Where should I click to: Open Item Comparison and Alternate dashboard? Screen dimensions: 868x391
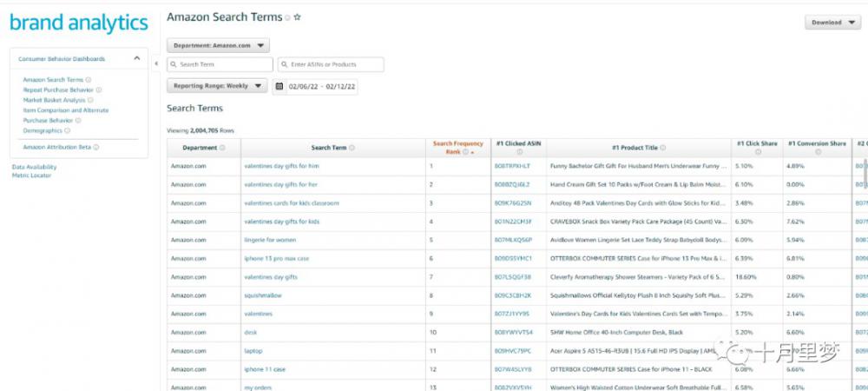click(66, 110)
